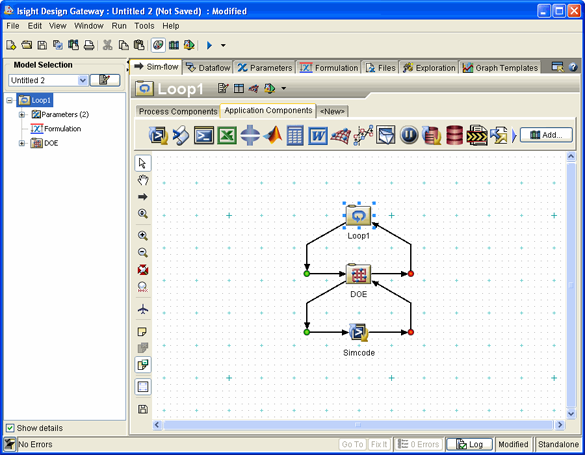The image size is (585, 455).
Task: Click the Run play button in toolbar
Action: (209, 46)
